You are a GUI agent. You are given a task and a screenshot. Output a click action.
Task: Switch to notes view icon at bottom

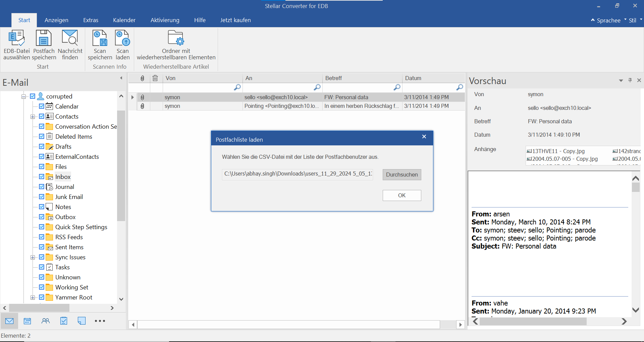click(82, 321)
